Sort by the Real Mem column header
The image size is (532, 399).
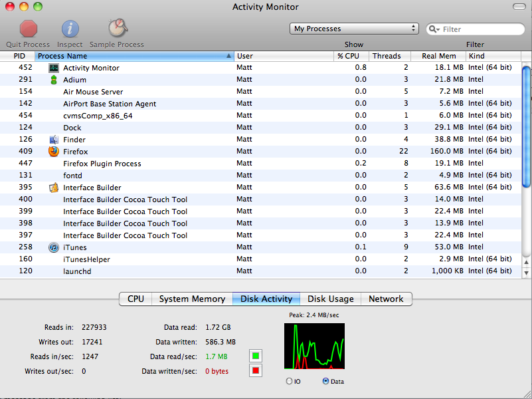[x=438, y=56]
